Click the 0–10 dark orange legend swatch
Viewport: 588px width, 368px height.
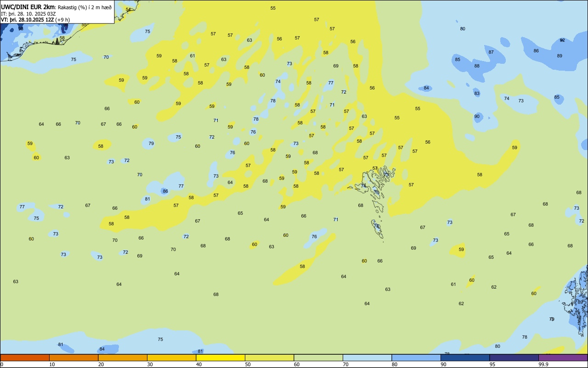pyautogui.click(x=25, y=357)
